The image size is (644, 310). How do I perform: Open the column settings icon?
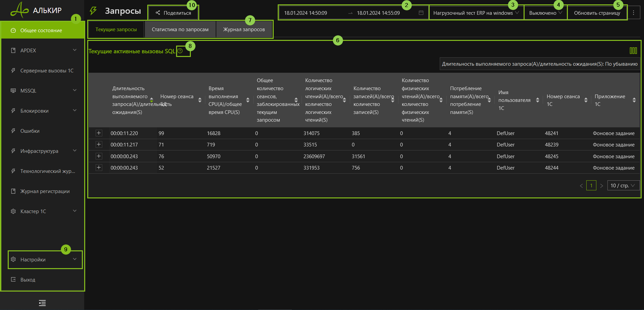(633, 51)
